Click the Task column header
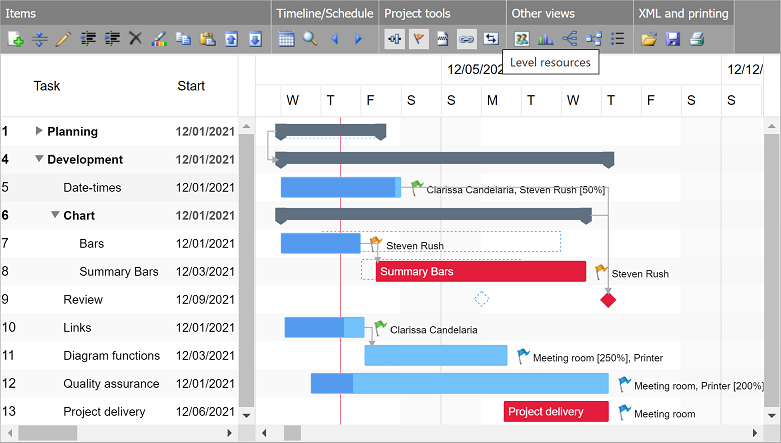The height and width of the screenshot is (443, 781). click(47, 86)
